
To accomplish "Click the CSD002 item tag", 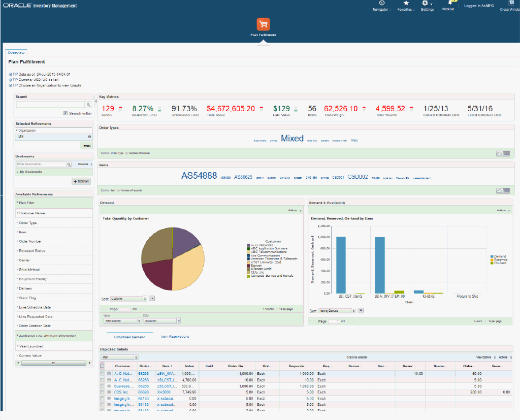I will 357,177.
